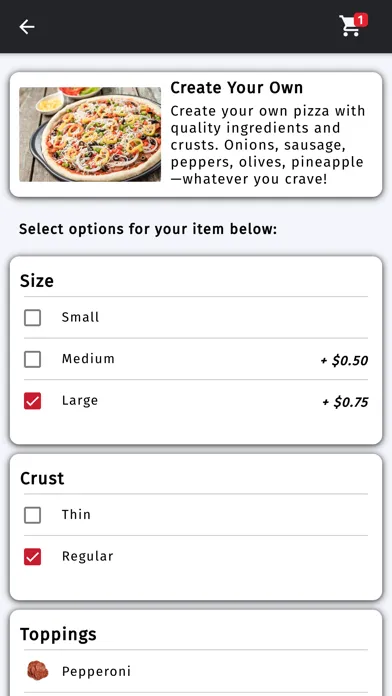Tap the Large option's + $0.75 price

pyautogui.click(x=345, y=402)
